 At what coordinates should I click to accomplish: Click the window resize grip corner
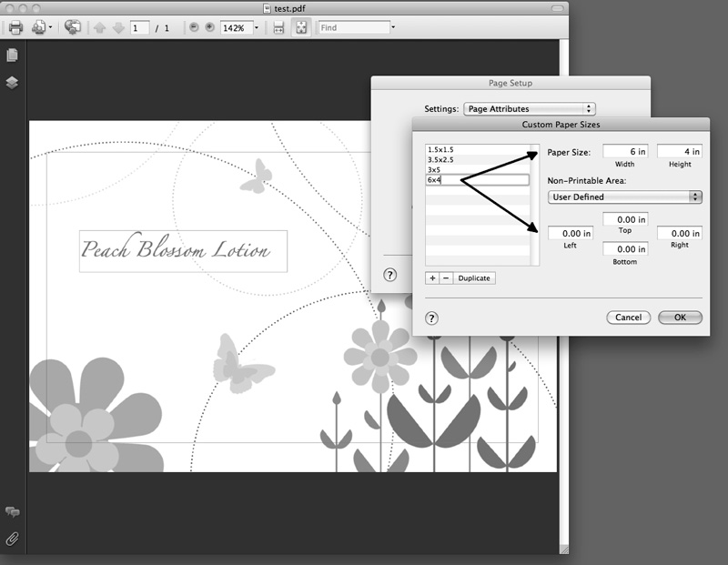point(564,550)
